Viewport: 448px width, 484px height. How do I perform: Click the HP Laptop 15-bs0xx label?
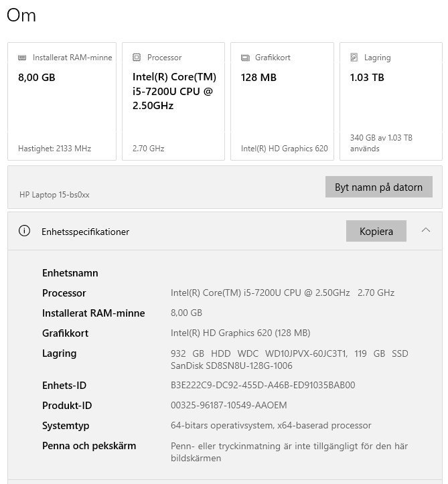pyautogui.click(x=54, y=195)
